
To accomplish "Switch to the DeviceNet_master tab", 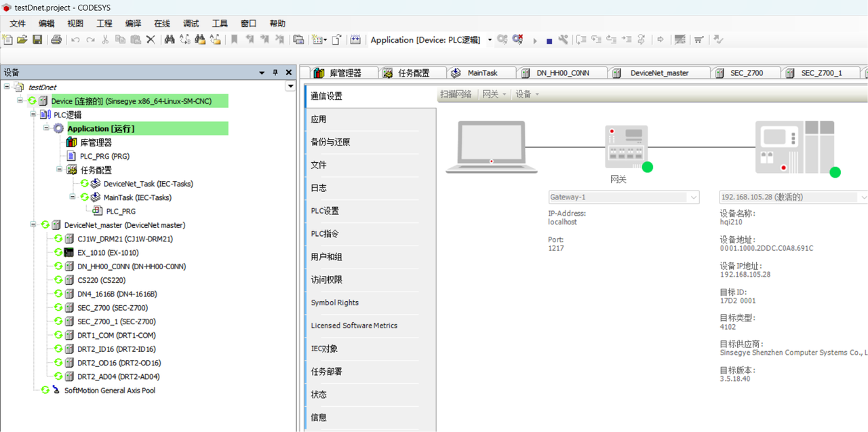I will (658, 73).
